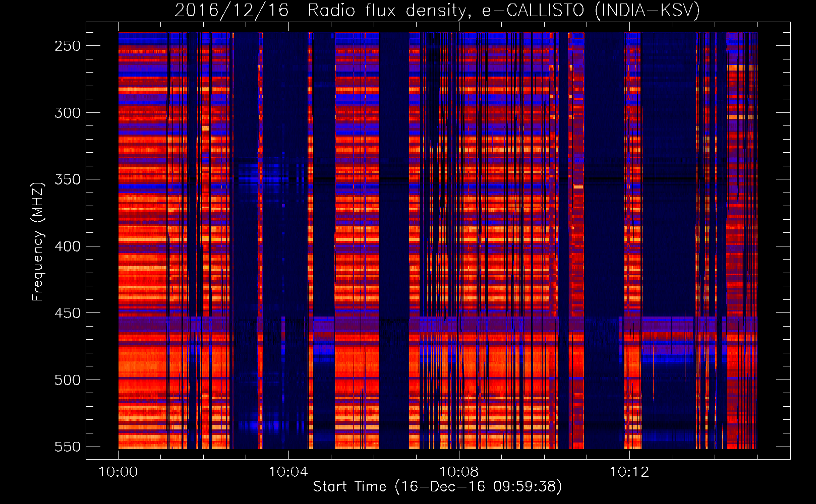
Task: Select the 550 frequency tick label
Action: [68, 447]
